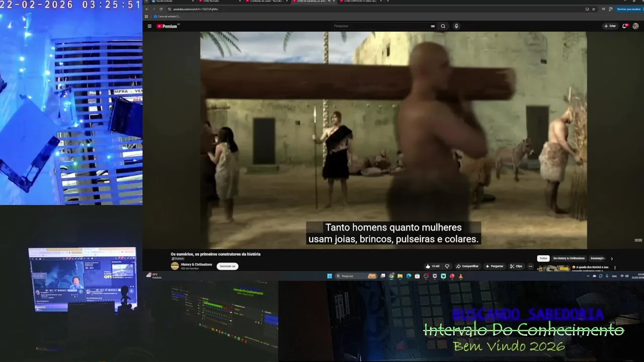The width and height of the screenshot is (644, 362).
Task: Open File Explorer from the taskbar
Action: point(400,276)
